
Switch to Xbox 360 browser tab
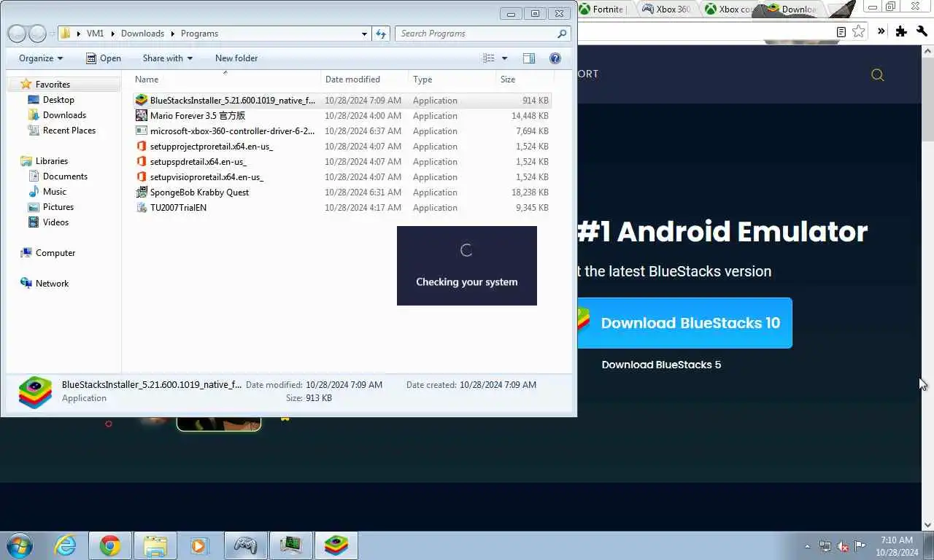coord(665,9)
